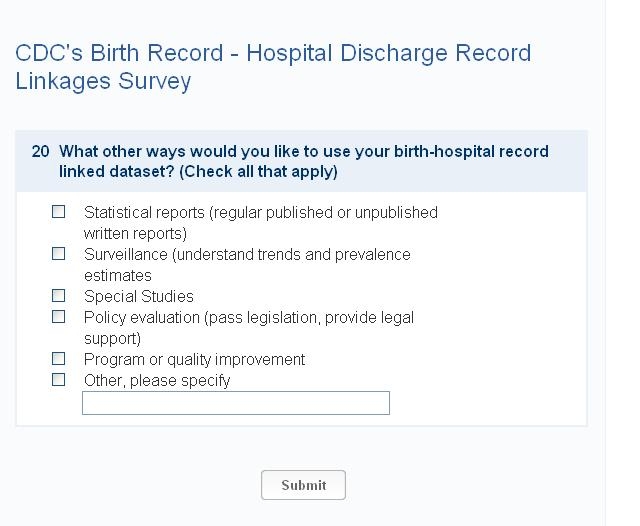The height and width of the screenshot is (526, 640).
Task: Click the 'Special Studies' label text
Action: [139, 297]
